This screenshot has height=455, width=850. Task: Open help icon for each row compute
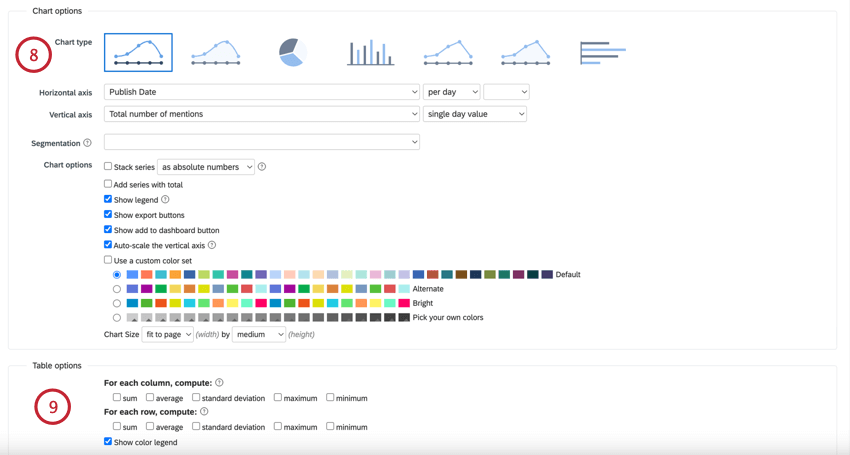(x=204, y=412)
